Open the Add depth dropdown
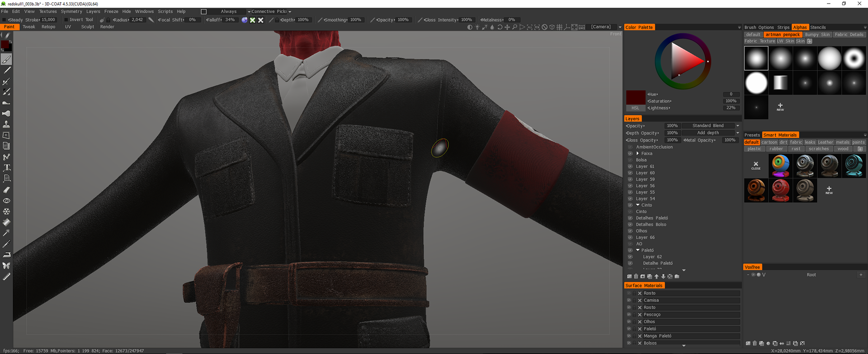868x354 pixels. 738,133
